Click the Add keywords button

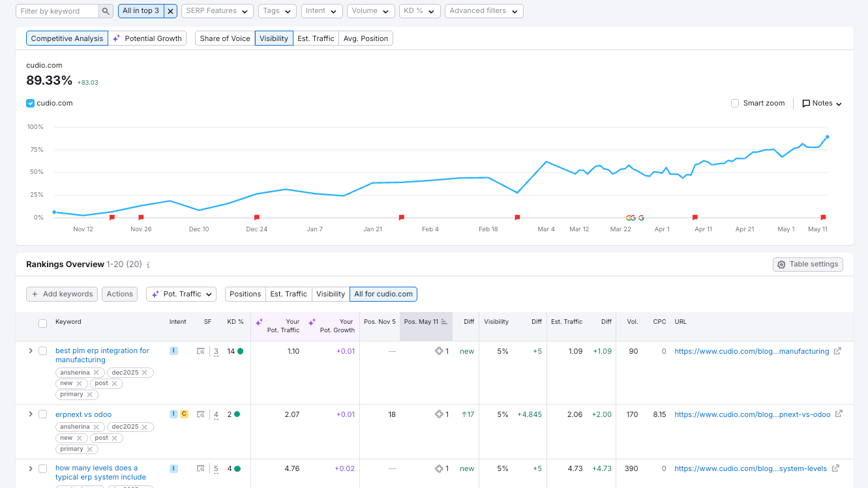(62, 294)
